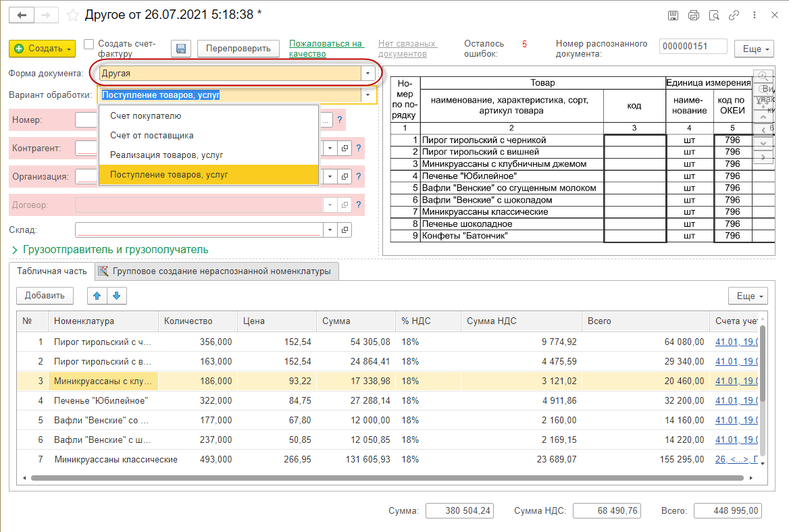
Task: Open the document preview magnifier icon
Action: click(713, 15)
